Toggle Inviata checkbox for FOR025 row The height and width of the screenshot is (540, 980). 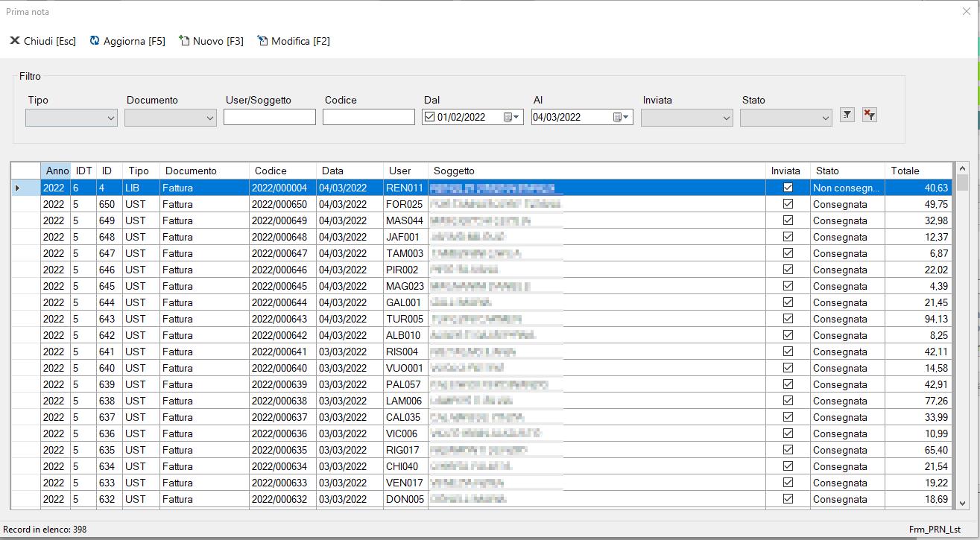pyautogui.click(x=788, y=204)
